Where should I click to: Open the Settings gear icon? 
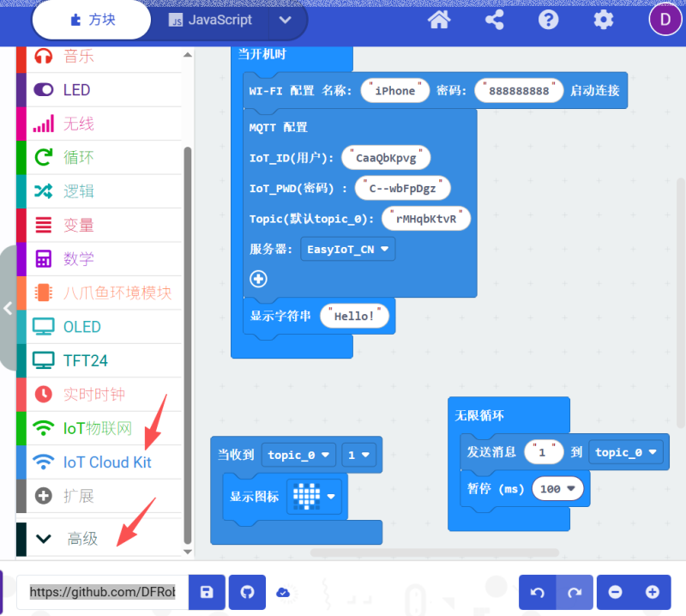604,20
